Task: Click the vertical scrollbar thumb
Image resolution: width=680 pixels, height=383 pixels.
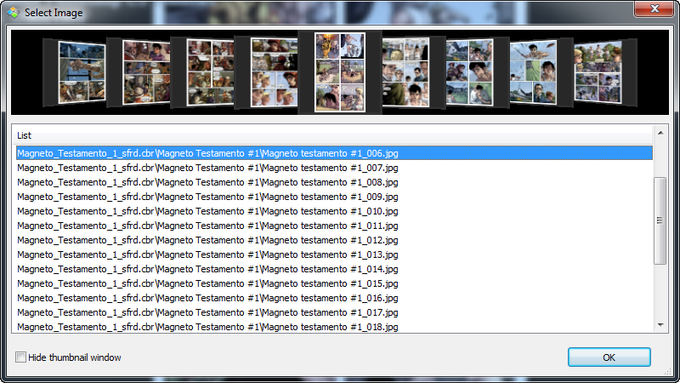Action: [660, 220]
